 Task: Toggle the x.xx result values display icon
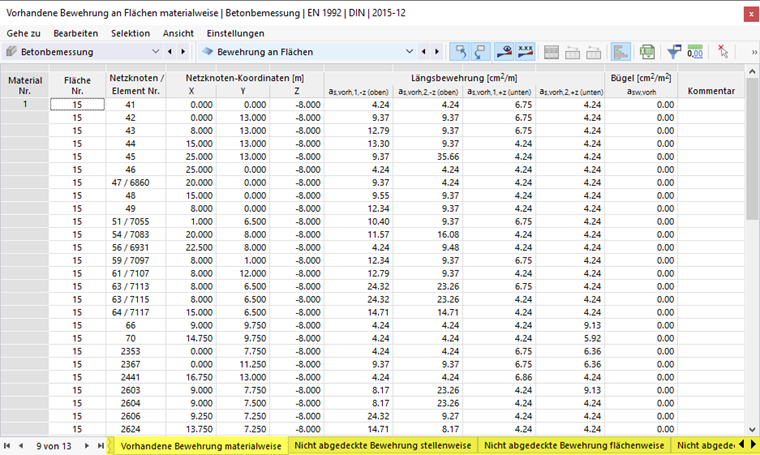coord(525,52)
